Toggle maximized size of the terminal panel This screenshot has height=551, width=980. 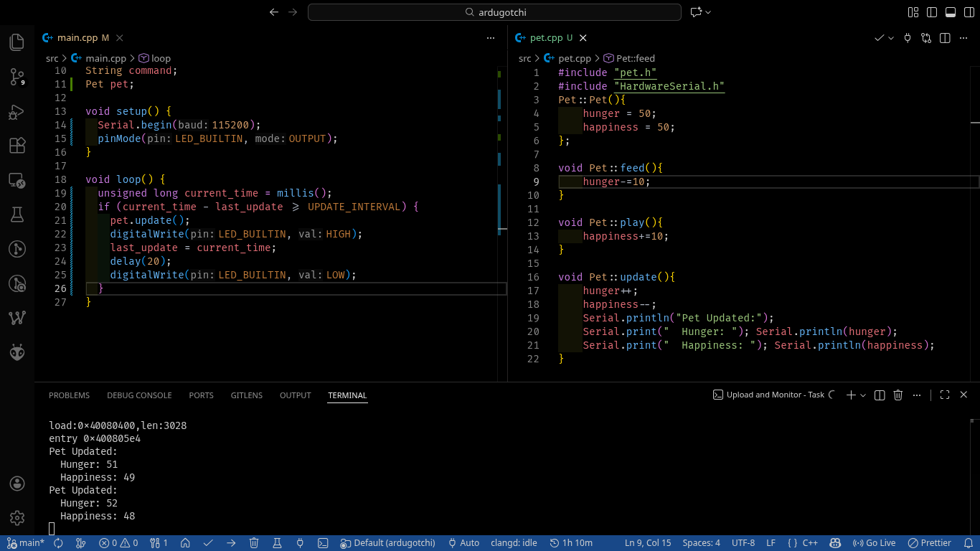click(945, 395)
